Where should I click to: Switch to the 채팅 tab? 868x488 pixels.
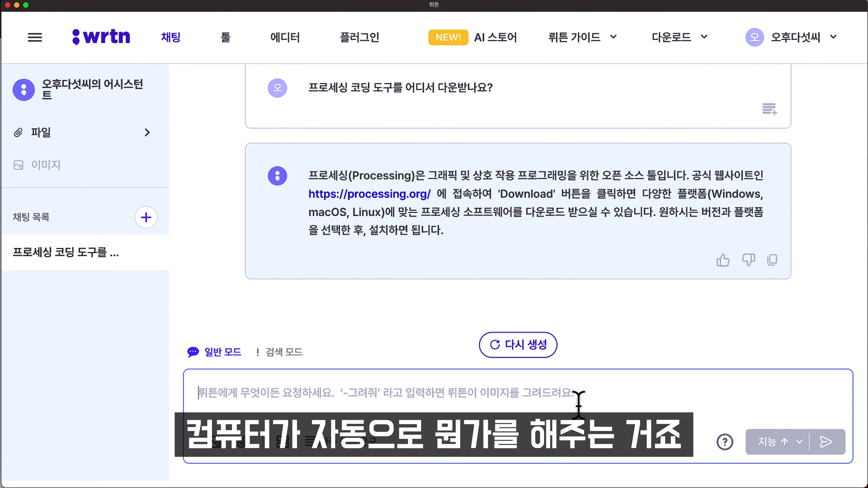coord(171,37)
